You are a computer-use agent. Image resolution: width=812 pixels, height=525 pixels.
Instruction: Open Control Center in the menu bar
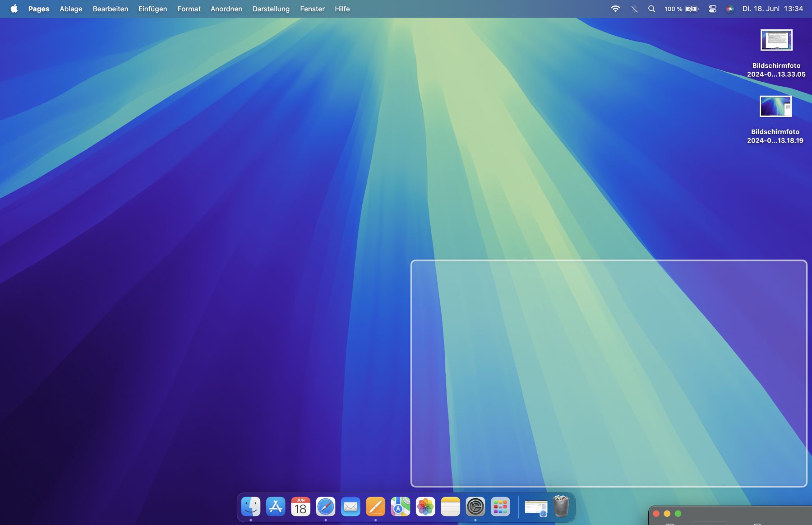712,9
